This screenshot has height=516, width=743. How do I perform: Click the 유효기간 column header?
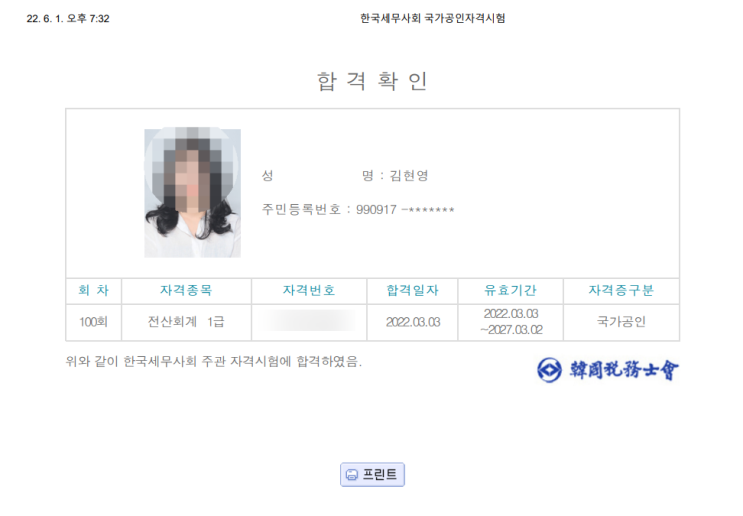point(510,290)
